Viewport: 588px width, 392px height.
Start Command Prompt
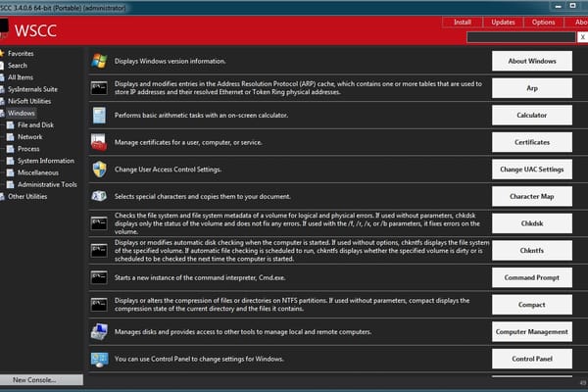tap(532, 277)
